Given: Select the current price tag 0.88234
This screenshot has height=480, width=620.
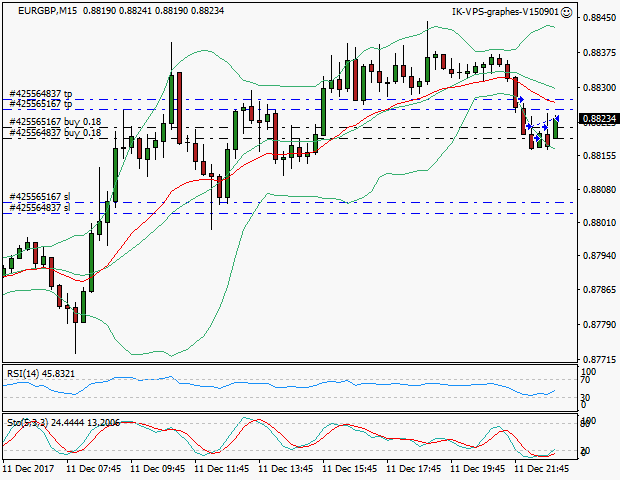Looking at the screenshot, I should click(x=599, y=119).
